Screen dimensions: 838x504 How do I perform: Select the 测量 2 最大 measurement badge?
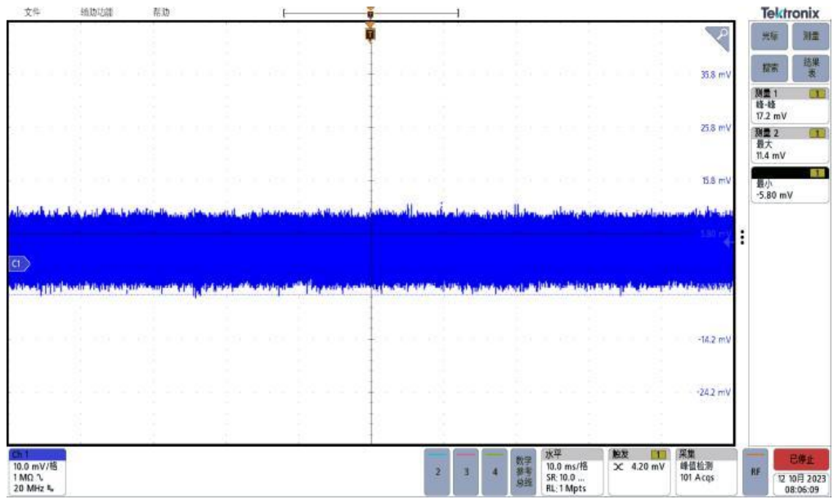point(790,145)
